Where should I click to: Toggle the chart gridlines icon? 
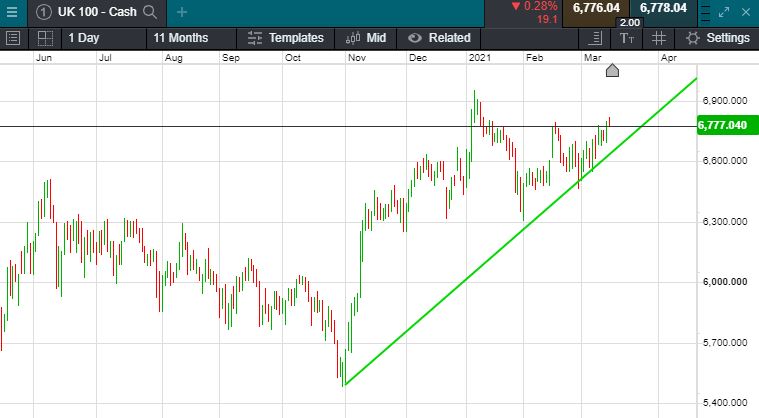coord(659,38)
